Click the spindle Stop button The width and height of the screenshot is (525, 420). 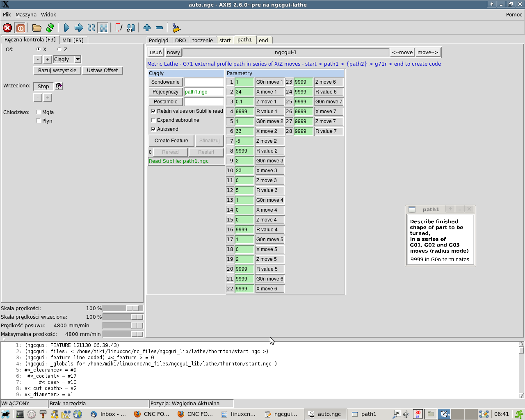[43, 86]
